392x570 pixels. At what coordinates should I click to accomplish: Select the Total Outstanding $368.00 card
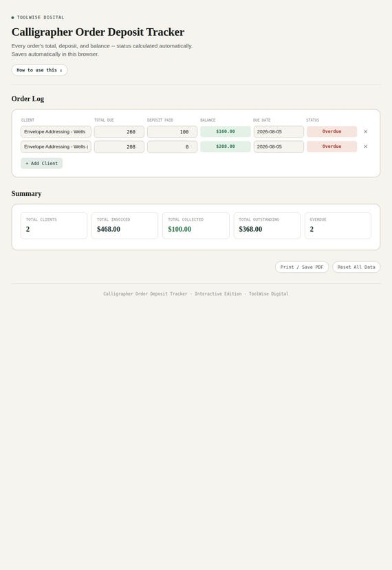267,226
